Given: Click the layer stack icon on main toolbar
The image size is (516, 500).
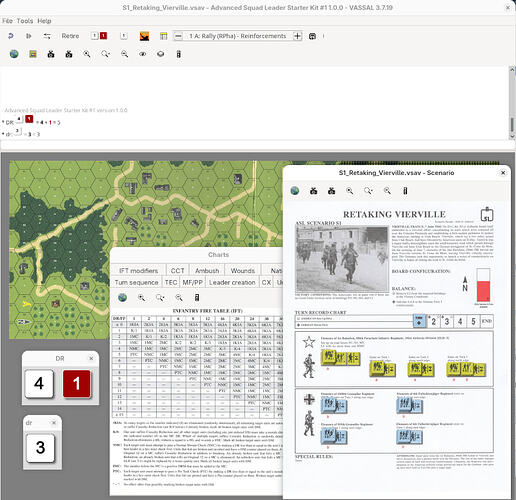Looking at the screenshot, I should click(160, 54).
